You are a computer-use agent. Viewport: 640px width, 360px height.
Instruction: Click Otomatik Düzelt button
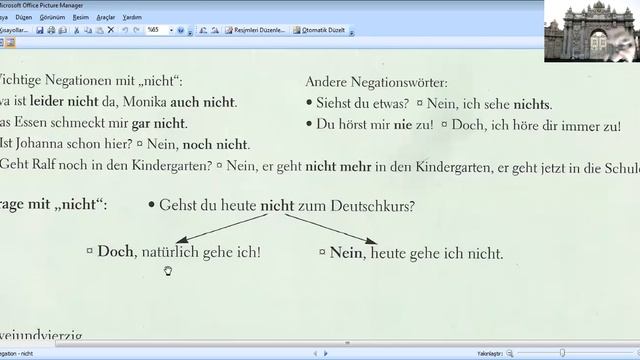[x=319, y=30]
